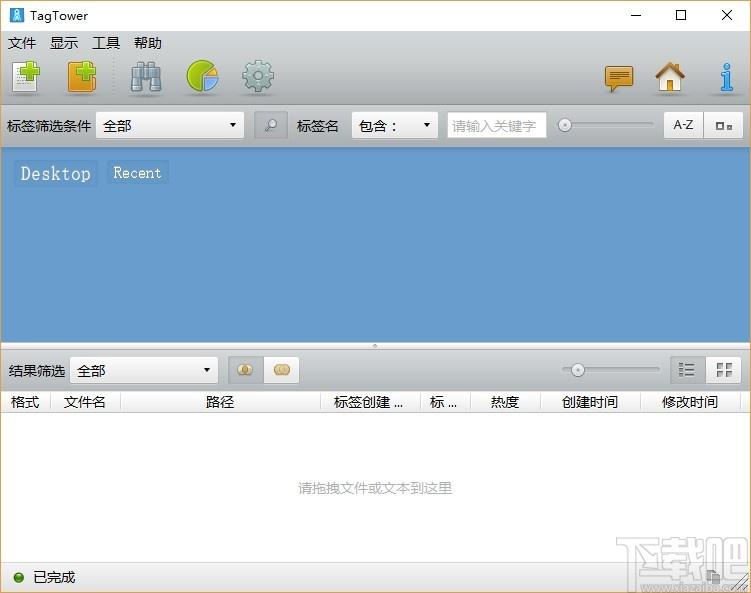Viewport: 751px width, 593px height.
Task: Open the 工具 menu
Action: 106,43
